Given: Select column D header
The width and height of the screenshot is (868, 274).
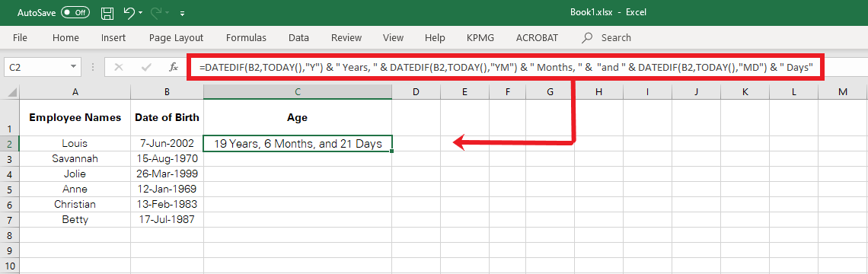Looking at the screenshot, I should tap(416, 92).
